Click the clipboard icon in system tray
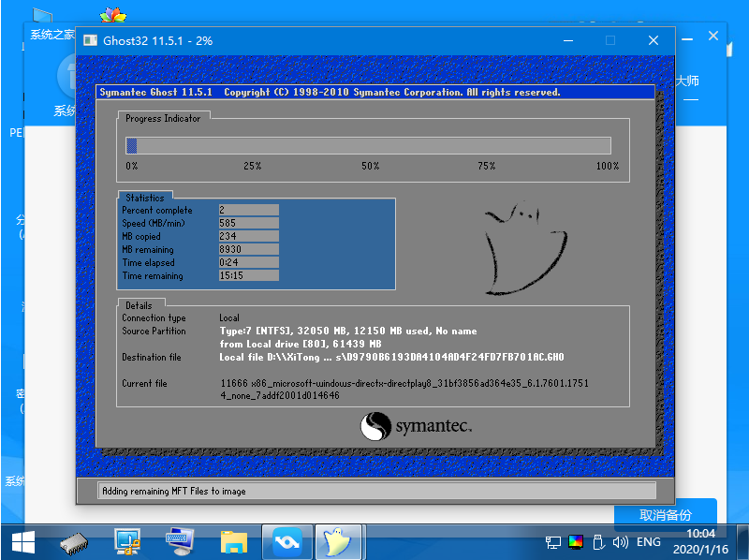Viewport: 749px width, 560px height. [598, 541]
